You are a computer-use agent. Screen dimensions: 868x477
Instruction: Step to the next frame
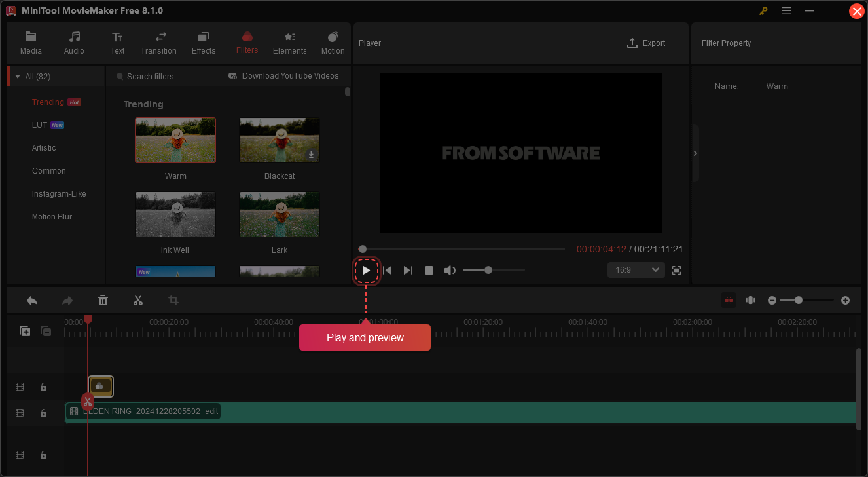pos(408,270)
